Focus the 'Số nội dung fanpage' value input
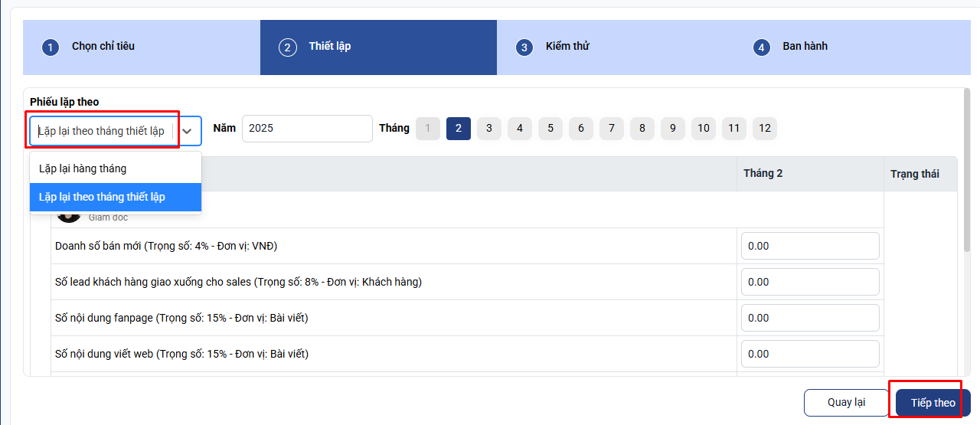Viewport: 980px width, 425px height. click(810, 318)
